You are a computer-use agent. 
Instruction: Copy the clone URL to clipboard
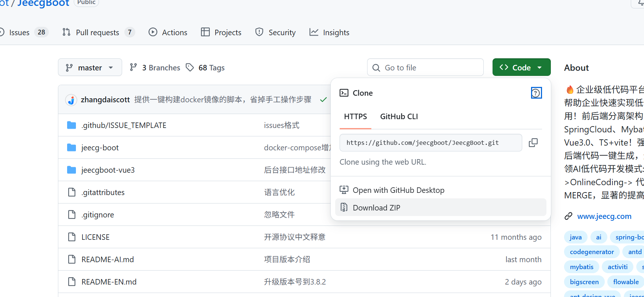pos(533,143)
